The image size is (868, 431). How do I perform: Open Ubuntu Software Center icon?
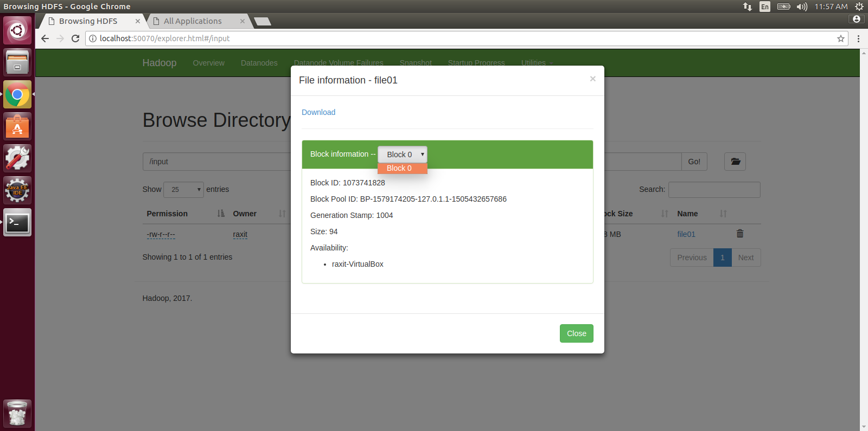(x=17, y=126)
